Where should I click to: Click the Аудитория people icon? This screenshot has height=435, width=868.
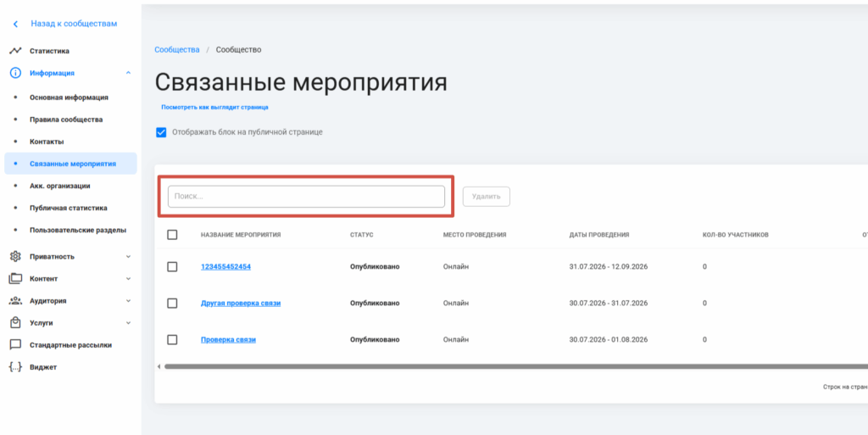[x=15, y=300]
